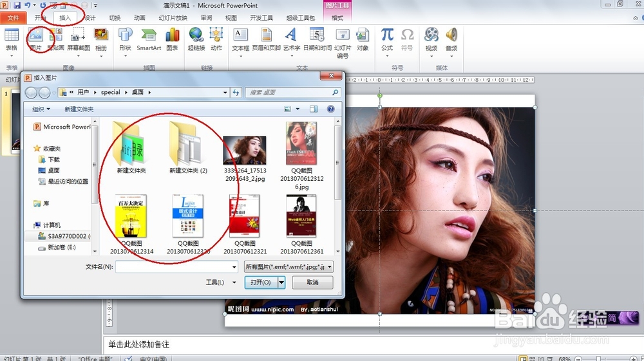Open the 组织 (Organize) dropdown
This screenshot has width=644, height=361.
41,109
